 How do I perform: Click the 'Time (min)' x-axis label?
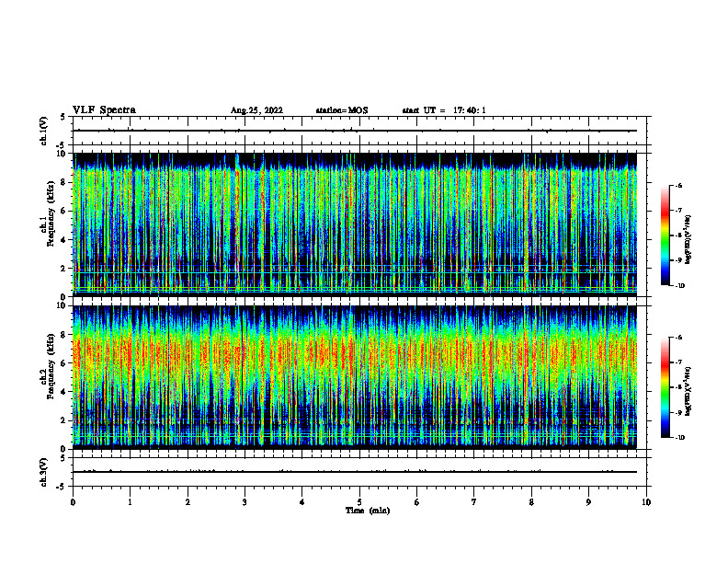point(368,511)
